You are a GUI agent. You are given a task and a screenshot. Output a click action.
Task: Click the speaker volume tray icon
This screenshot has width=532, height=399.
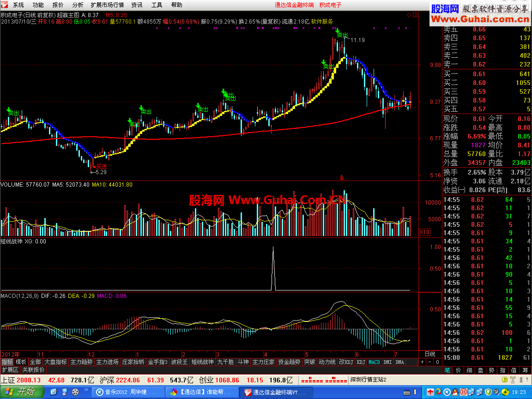click(x=496, y=392)
